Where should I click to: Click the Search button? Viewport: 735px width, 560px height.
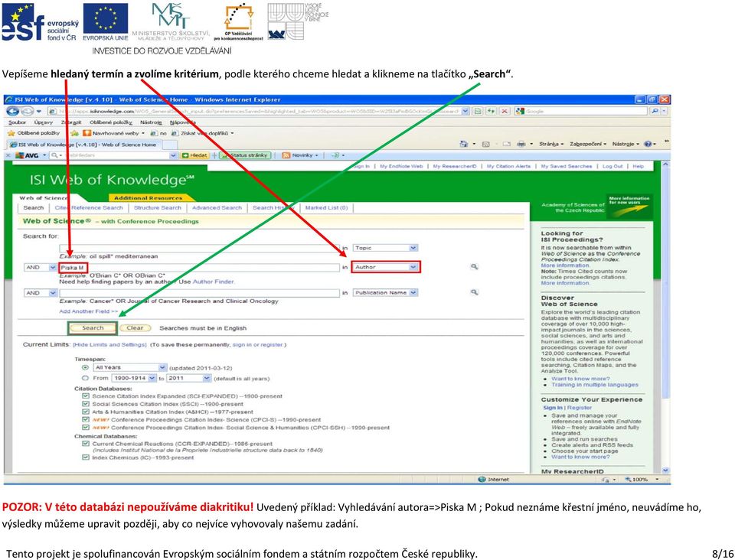coord(93,327)
